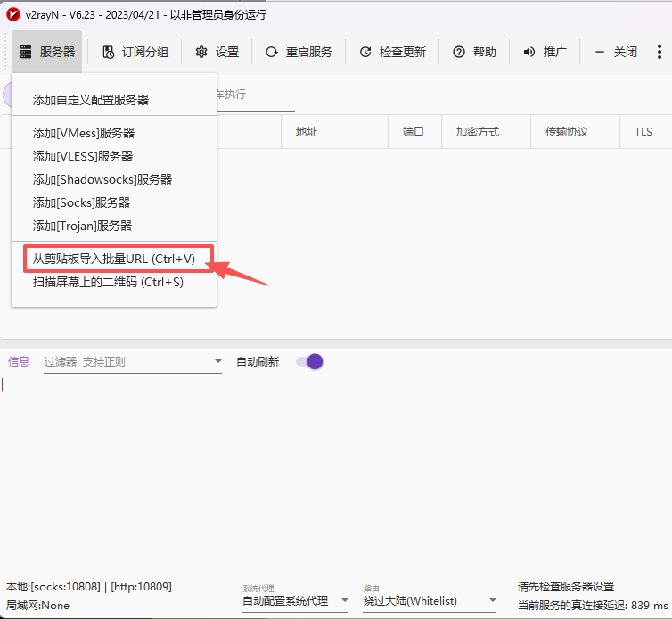Click the 局域网:None status text
672x619 pixels.
click(37, 606)
